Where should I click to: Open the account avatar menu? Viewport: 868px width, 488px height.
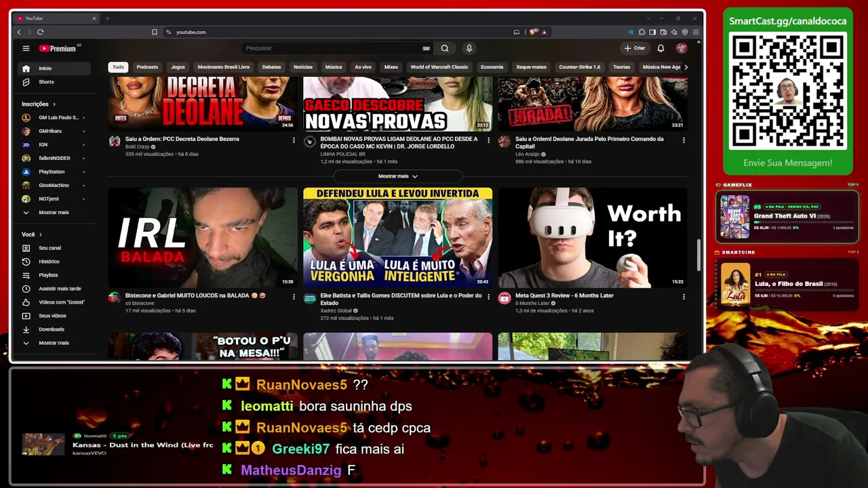click(x=682, y=48)
